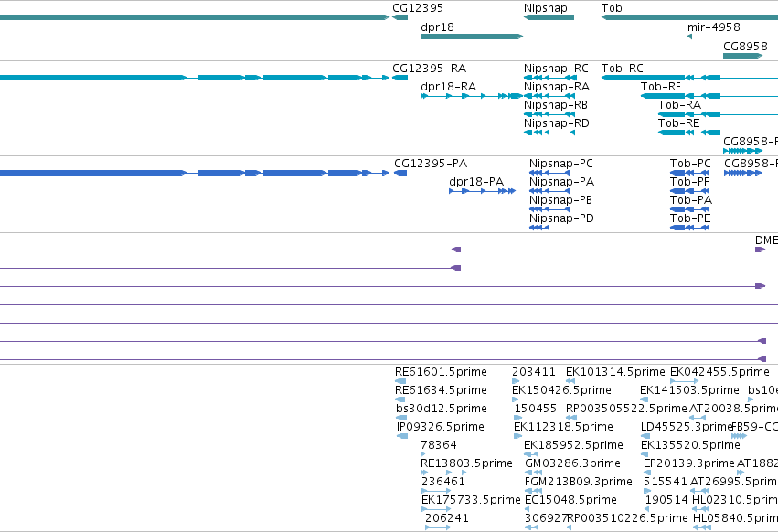This screenshot has width=778, height=532.
Task: Click the Tob-PC protein label
Action: pos(690,164)
